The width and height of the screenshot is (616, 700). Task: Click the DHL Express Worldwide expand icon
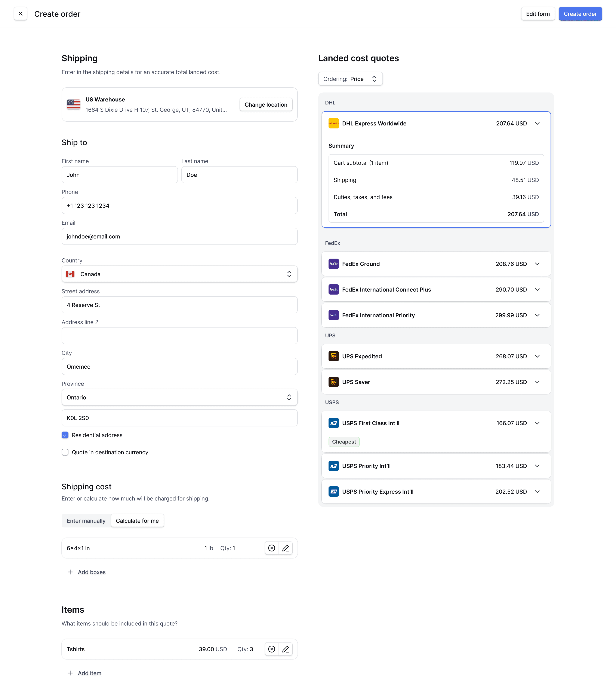(538, 123)
